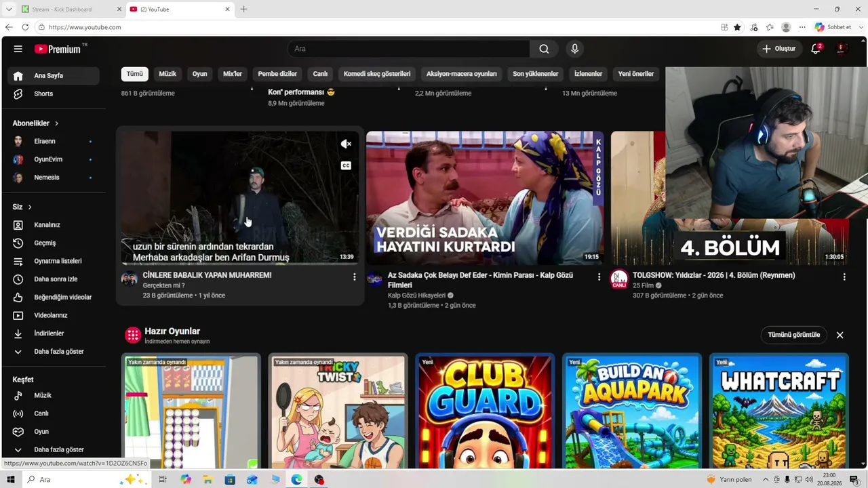Refresh the page in the browser
The height and width of the screenshot is (488, 868).
pos(25,27)
